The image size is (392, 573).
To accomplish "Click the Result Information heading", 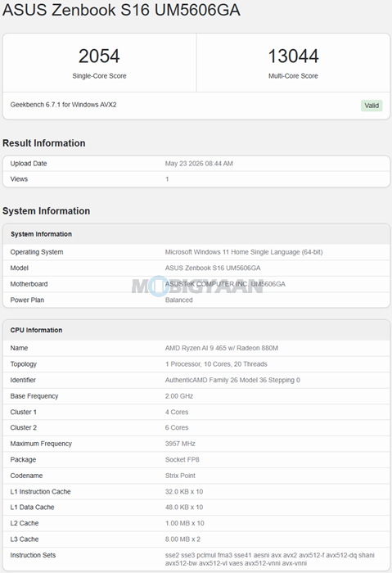I will tap(44, 143).
